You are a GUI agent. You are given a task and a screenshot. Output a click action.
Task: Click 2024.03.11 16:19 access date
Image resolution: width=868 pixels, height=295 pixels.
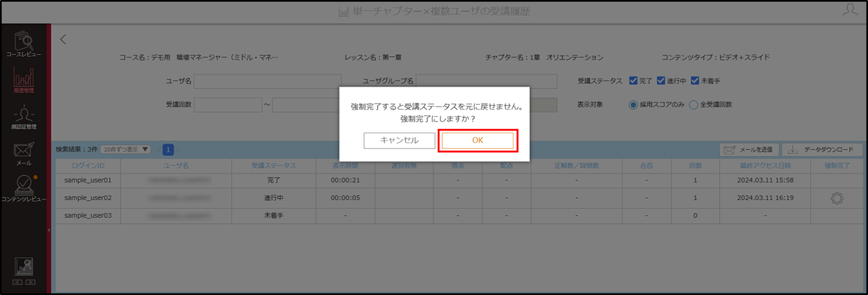765,198
